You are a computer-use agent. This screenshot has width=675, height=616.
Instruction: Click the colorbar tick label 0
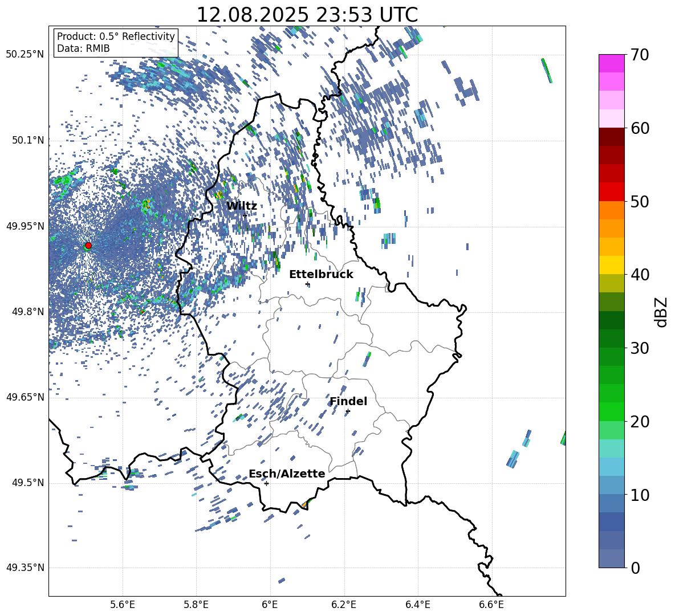point(635,568)
